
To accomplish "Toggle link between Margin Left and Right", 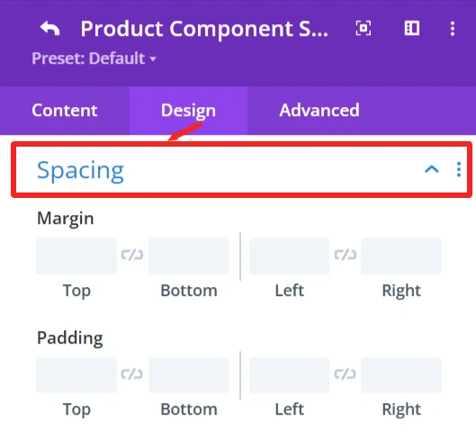I will point(346,255).
